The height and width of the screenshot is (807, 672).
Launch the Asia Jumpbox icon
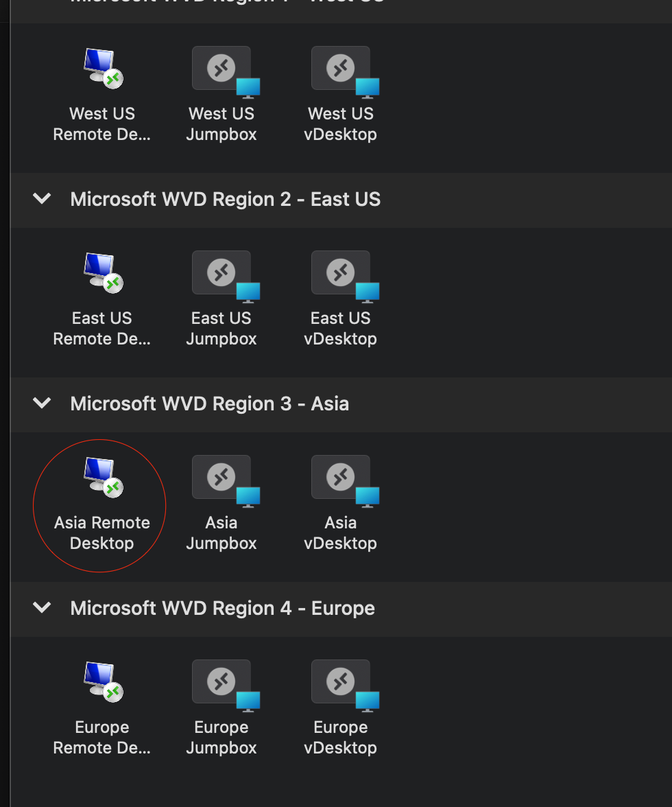coord(226,480)
